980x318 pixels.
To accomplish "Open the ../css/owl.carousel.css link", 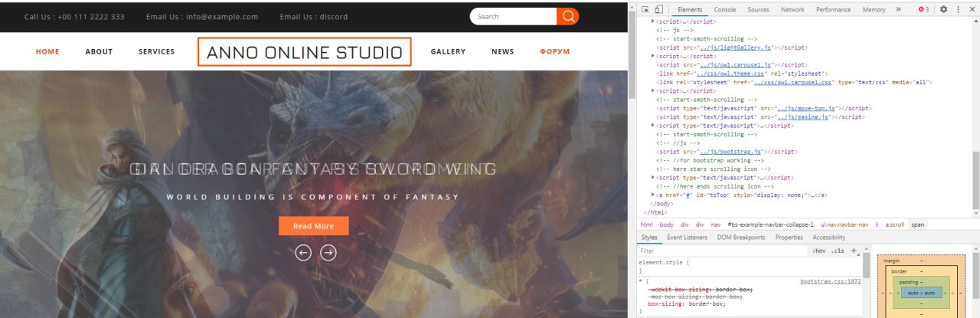I will 793,82.
